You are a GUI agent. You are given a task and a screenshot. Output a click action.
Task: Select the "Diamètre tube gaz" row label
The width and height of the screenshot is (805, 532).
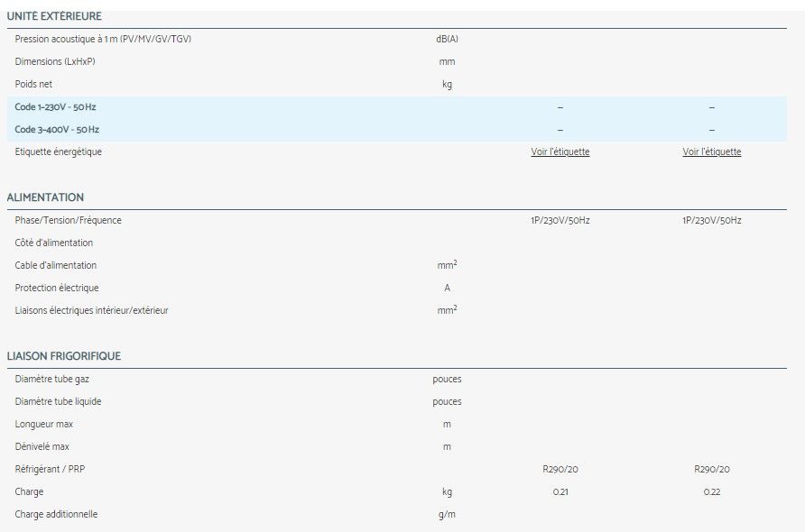click(52, 379)
